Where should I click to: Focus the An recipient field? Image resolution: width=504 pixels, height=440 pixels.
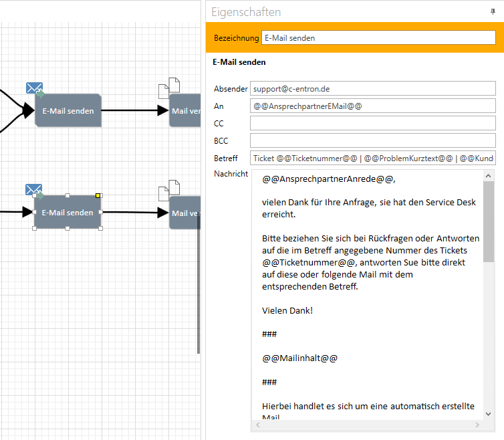372,106
